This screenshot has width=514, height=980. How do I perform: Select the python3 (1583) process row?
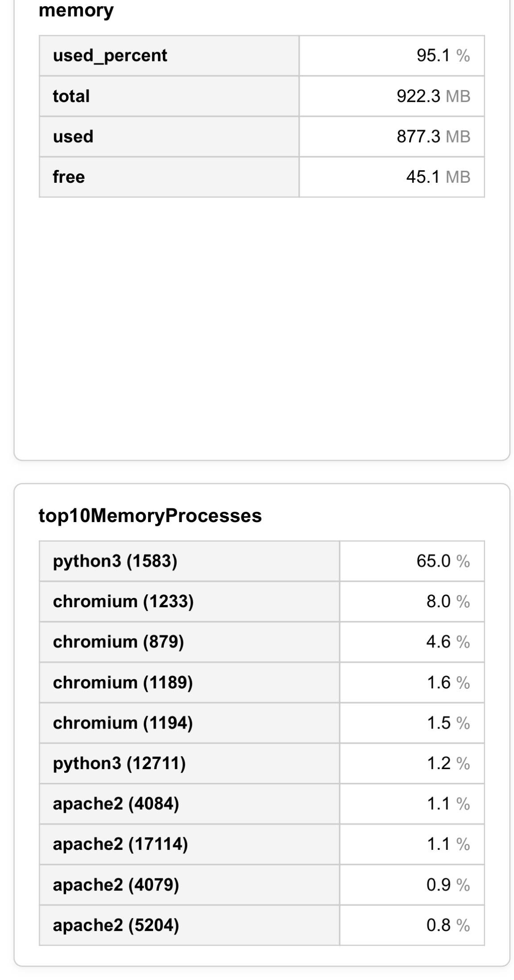pos(115,561)
